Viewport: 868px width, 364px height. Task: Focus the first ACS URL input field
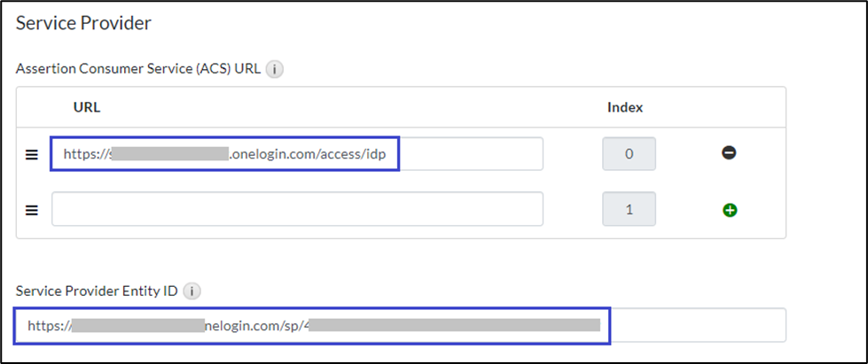[x=470, y=154]
